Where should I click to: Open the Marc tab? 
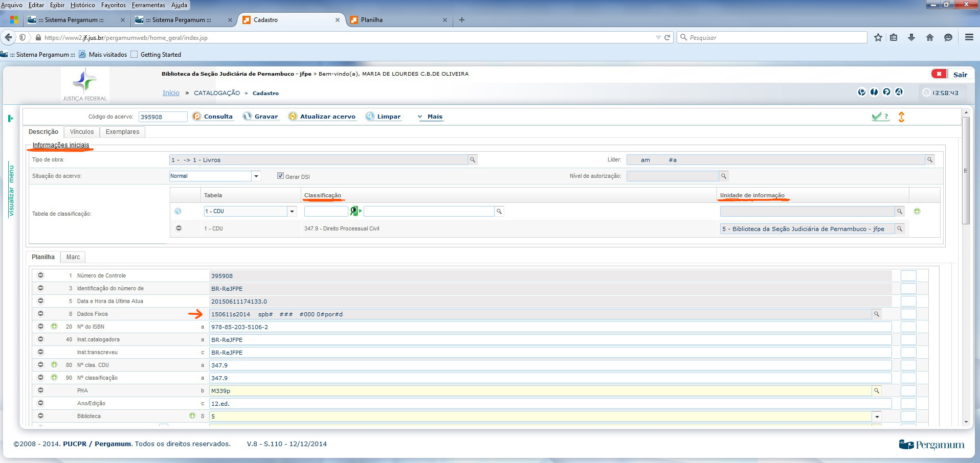73,257
